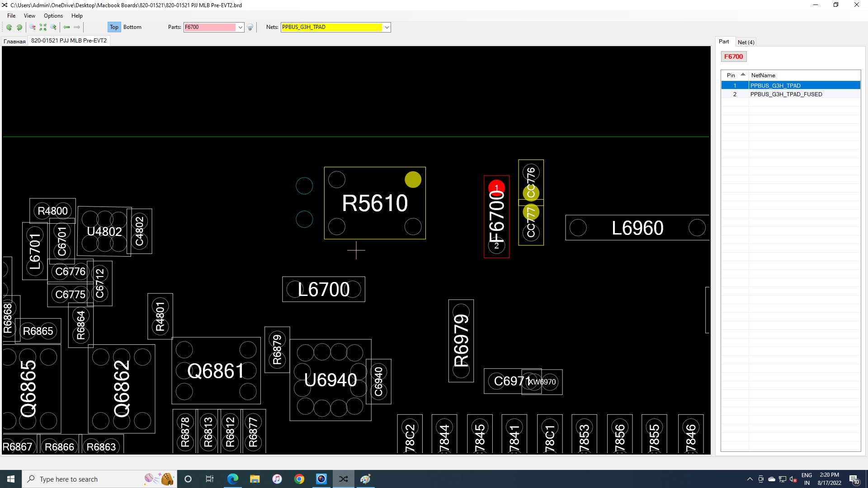Switch board view to Bottom side

pyautogui.click(x=132, y=27)
